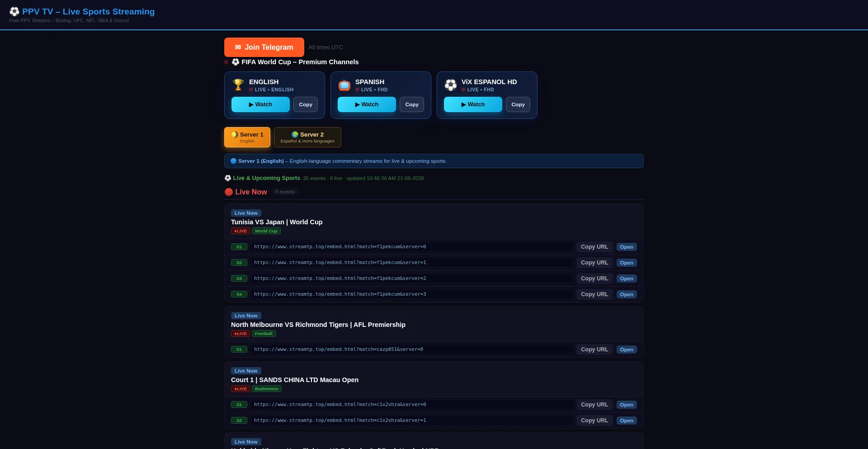Screen dimensions: 868x449
Task: Click the S4 badge in the Tunisia VS Japan card
Action: point(239,294)
